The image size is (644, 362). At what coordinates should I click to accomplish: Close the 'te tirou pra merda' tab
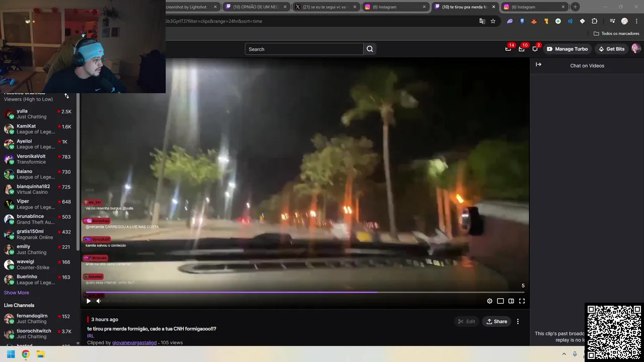(x=494, y=7)
